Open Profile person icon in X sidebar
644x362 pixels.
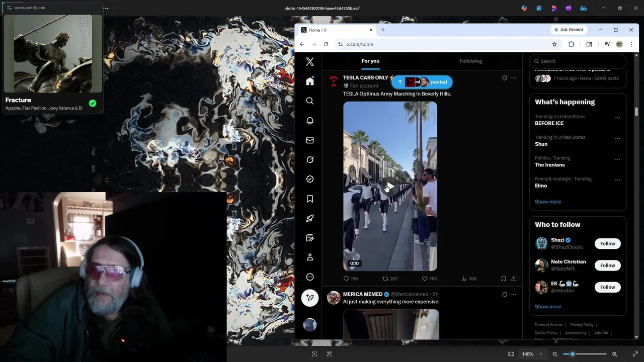tap(310, 257)
